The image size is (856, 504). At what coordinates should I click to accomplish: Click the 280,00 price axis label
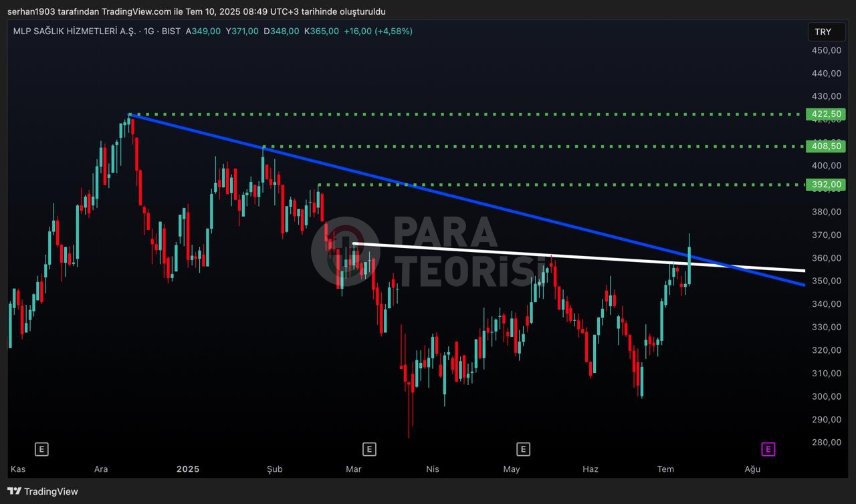(827, 443)
